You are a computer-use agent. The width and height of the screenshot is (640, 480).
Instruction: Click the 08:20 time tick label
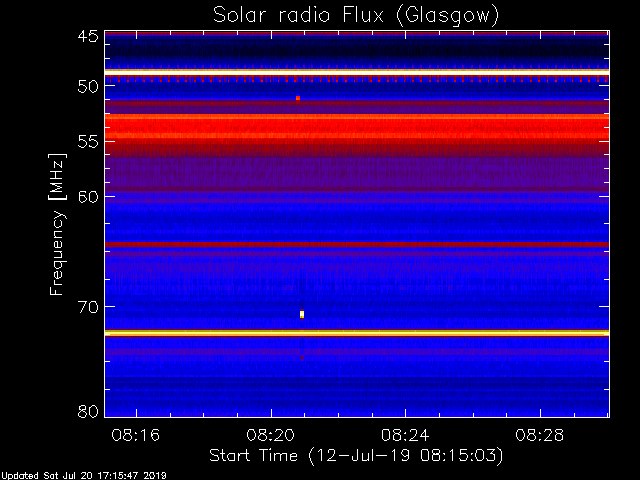coord(270,435)
